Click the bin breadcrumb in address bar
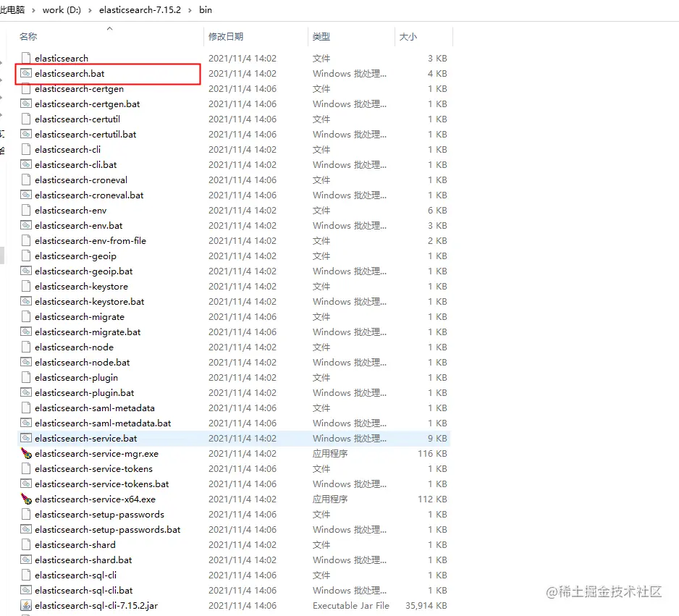679x616 pixels. 206,10
